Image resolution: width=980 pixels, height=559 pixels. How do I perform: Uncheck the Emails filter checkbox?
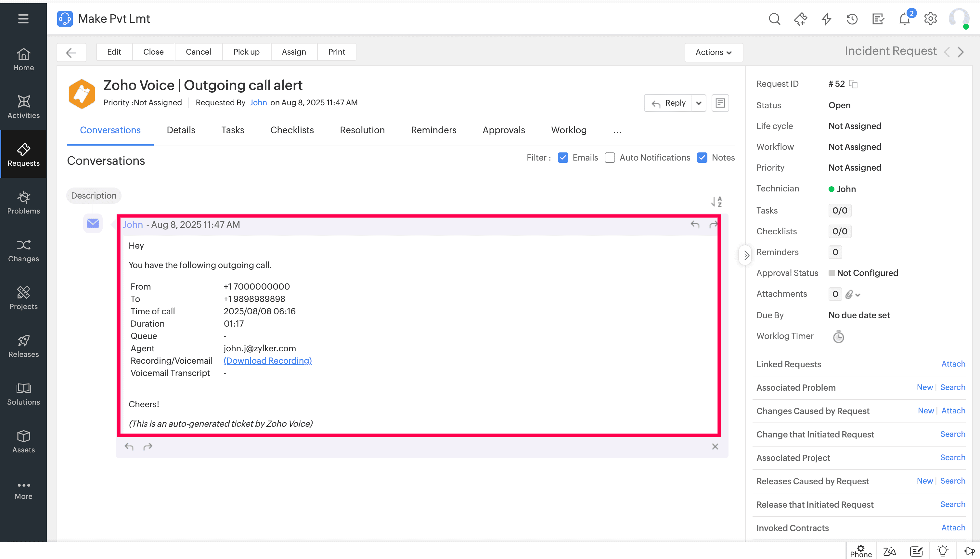click(x=563, y=157)
